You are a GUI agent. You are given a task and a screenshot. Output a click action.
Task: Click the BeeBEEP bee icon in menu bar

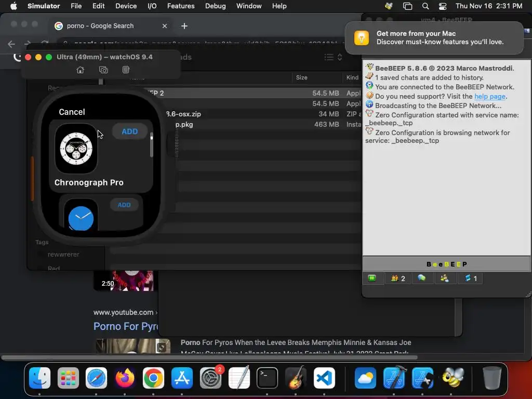pos(389,6)
